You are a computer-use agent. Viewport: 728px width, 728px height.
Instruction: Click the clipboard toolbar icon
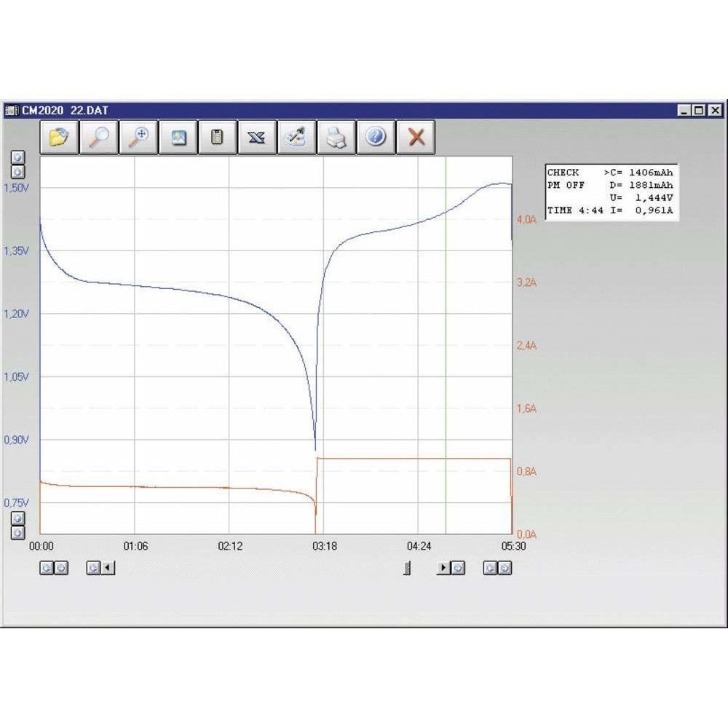click(217, 137)
